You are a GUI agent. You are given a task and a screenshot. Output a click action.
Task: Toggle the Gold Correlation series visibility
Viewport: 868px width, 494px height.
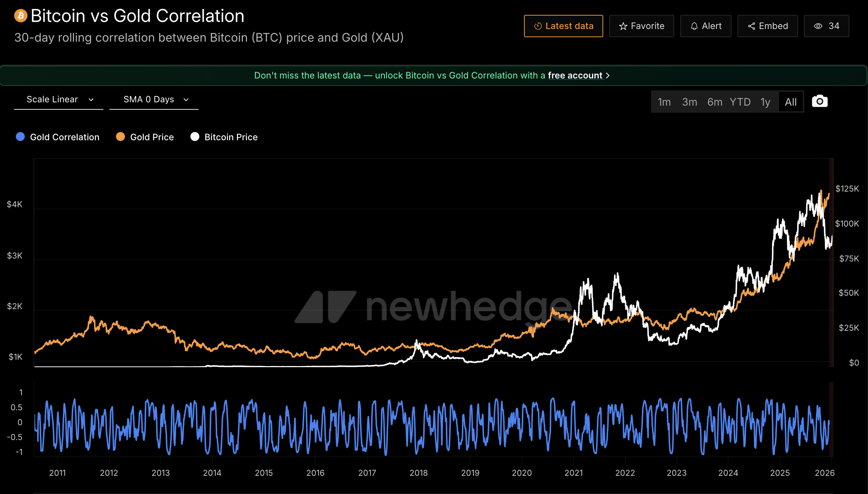click(58, 137)
